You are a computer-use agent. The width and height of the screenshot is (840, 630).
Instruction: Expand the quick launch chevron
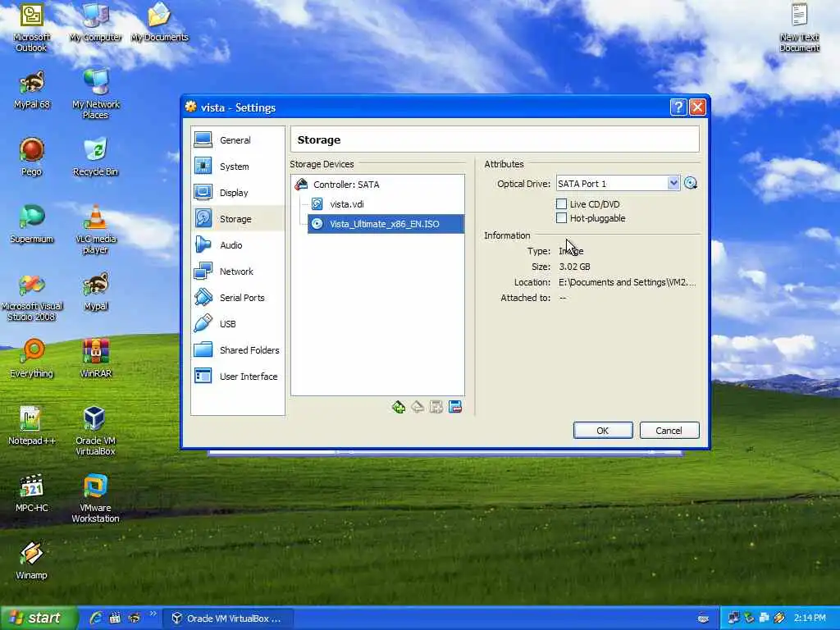(153, 614)
